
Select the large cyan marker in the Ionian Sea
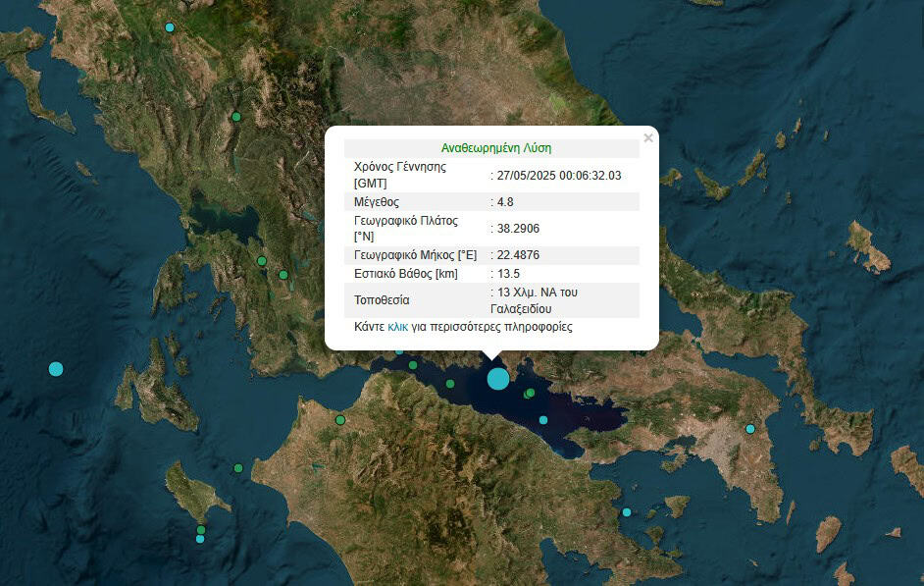[x=55, y=369]
